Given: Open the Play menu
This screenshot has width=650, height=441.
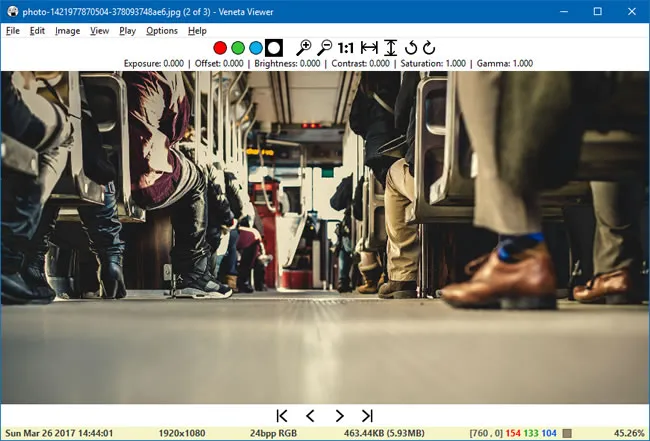Looking at the screenshot, I should 127,31.
